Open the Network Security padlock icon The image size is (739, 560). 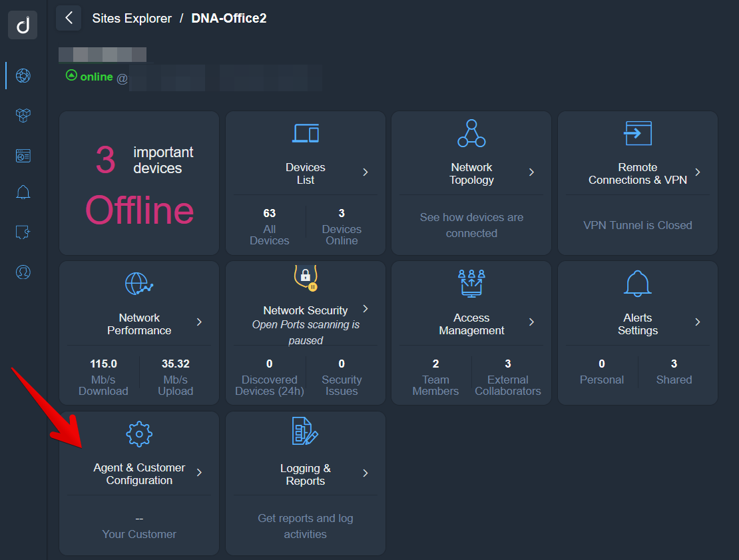[305, 277]
